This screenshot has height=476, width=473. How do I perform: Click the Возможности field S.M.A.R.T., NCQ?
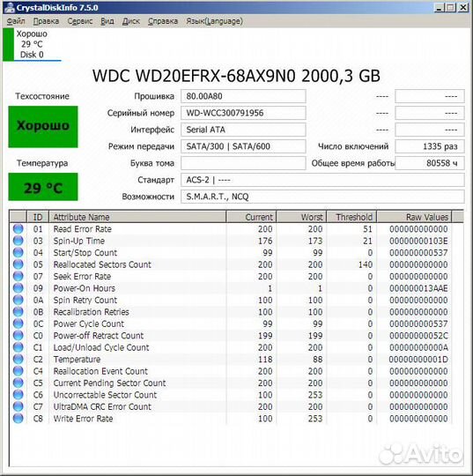coord(322,197)
